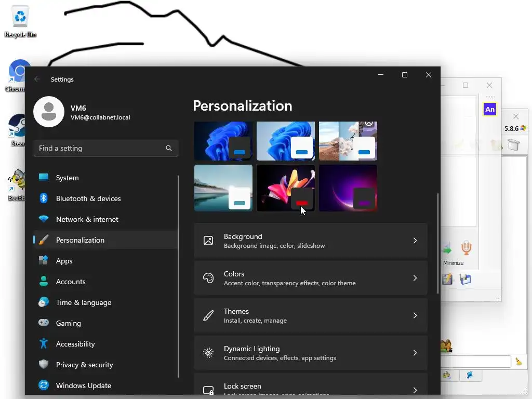Open Time & language settings
This screenshot has height=399, width=532.
click(105, 302)
